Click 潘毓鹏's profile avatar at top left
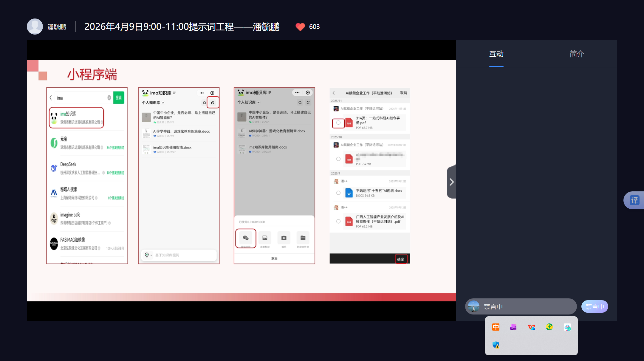This screenshot has height=361, width=644. [x=35, y=27]
